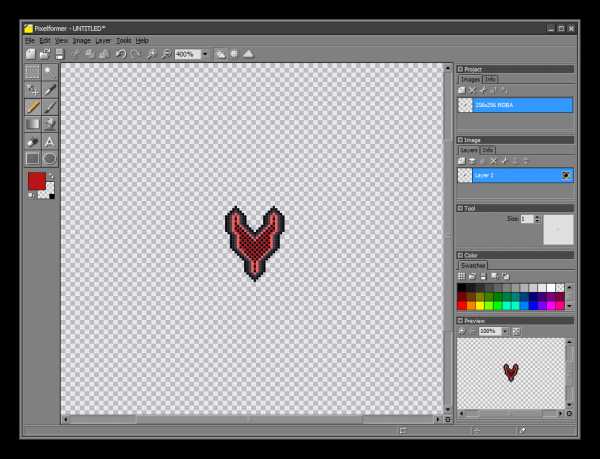Select the brush tool
The image size is (600, 459).
click(49, 107)
